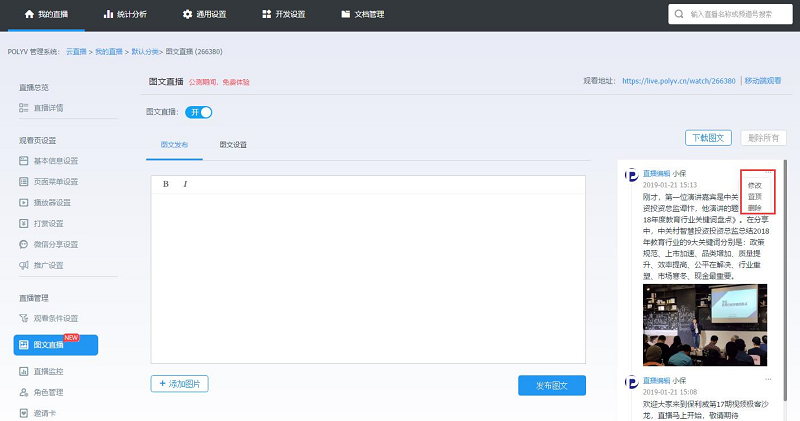Click the Bold formatting icon

[x=165, y=184]
